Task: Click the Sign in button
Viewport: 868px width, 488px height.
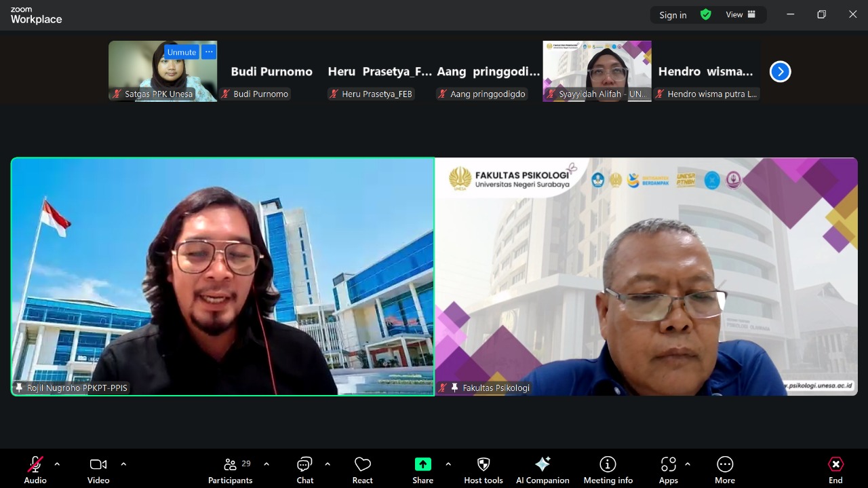Action: coord(673,15)
